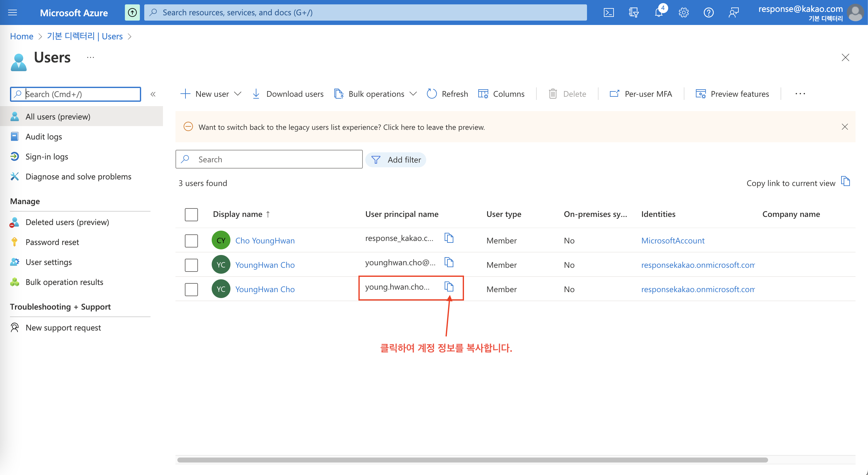Open Cloud Shell from the top bar
The width and height of the screenshot is (868, 475).
tap(609, 12)
